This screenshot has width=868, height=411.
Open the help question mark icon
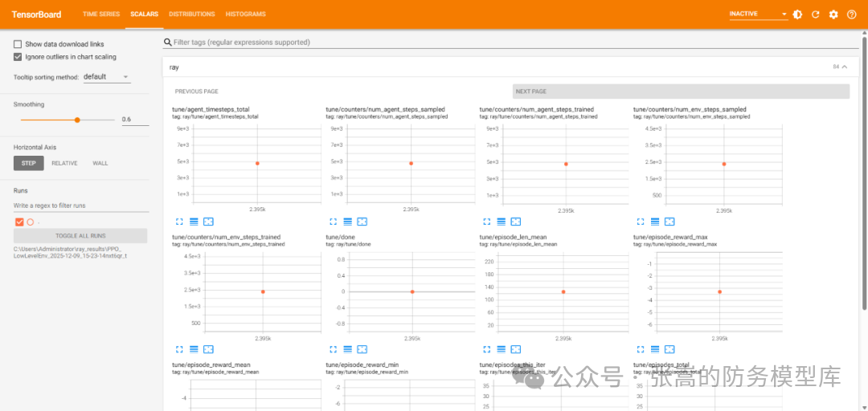tap(852, 14)
